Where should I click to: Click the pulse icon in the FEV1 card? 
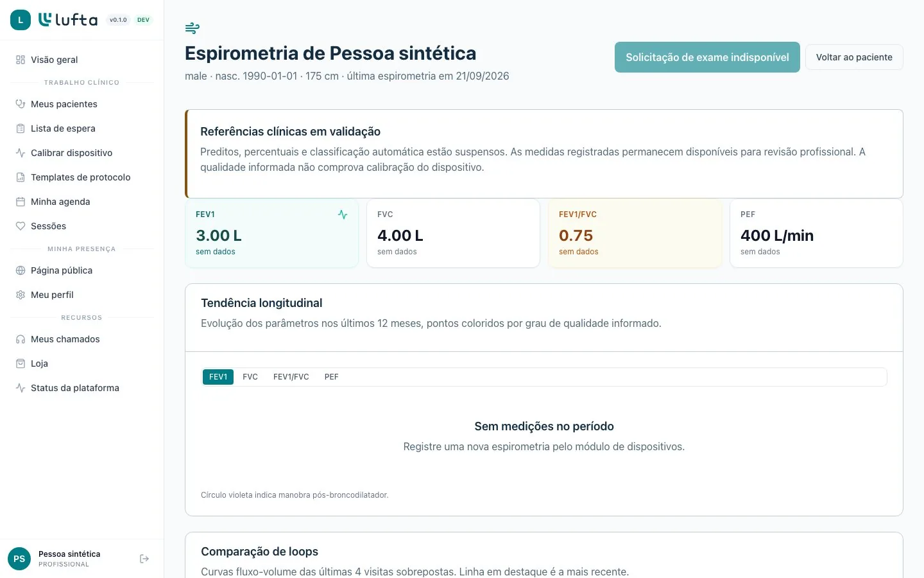[x=343, y=215]
